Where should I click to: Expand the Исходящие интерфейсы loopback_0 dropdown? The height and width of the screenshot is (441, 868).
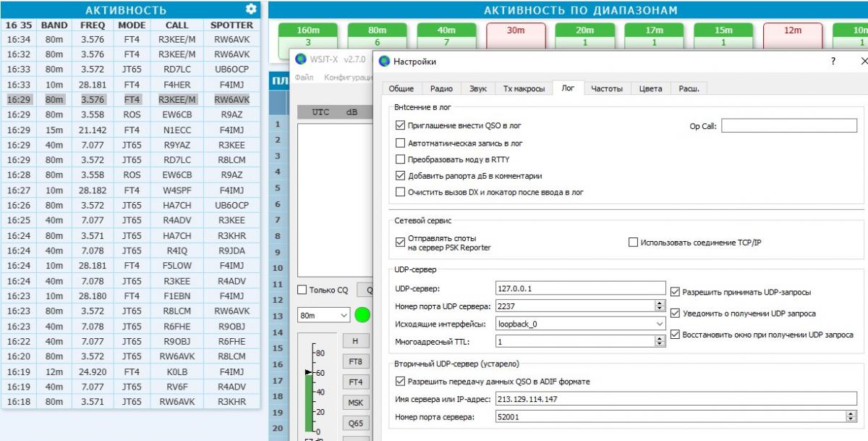click(580, 324)
